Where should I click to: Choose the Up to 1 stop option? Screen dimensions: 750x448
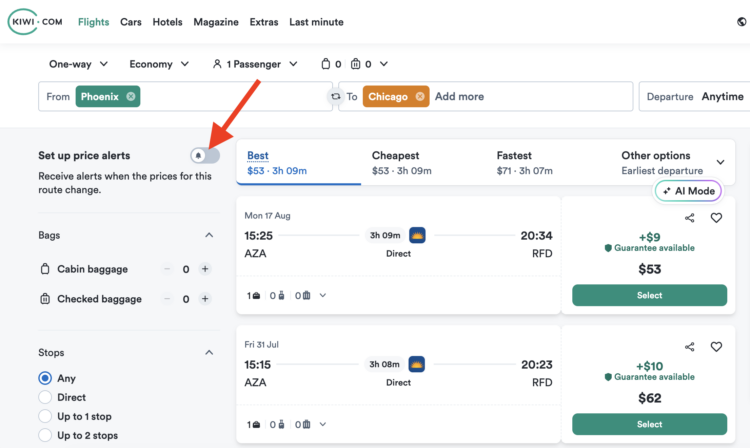coord(45,416)
